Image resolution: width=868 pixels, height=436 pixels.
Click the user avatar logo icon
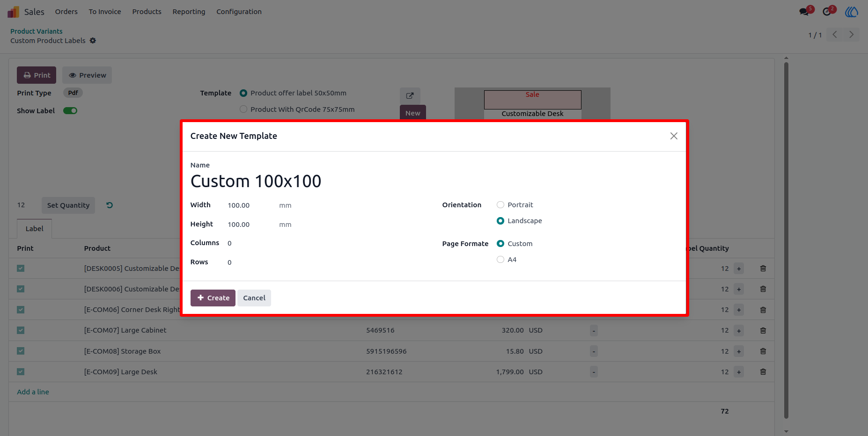[x=851, y=12]
